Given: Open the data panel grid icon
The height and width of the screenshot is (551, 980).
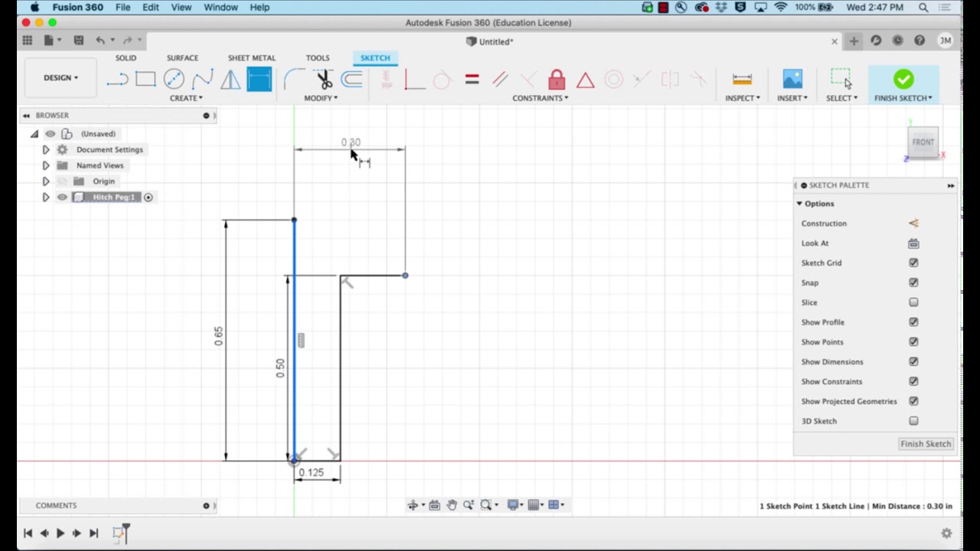Looking at the screenshot, I should point(27,41).
